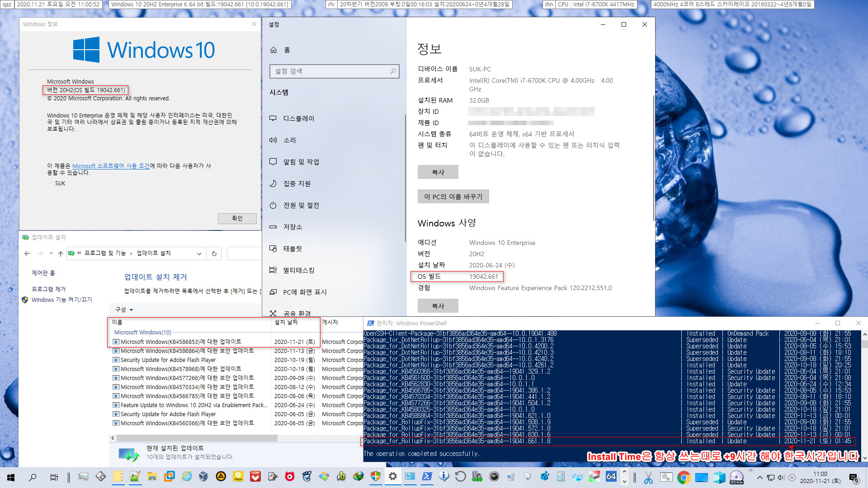This screenshot has width=868, height=488.
Task: Open Action Center notifications
Action: 854,478
